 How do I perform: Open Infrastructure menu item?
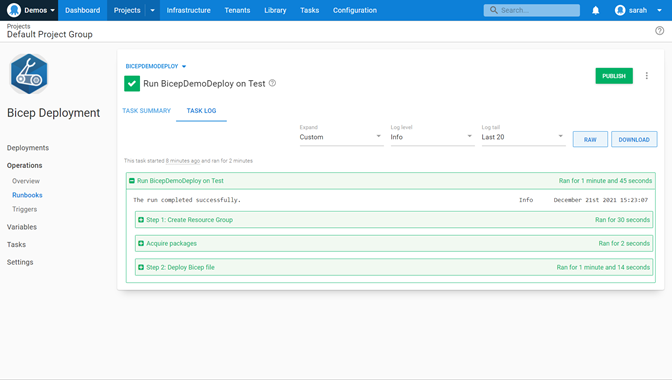[x=189, y=10]
